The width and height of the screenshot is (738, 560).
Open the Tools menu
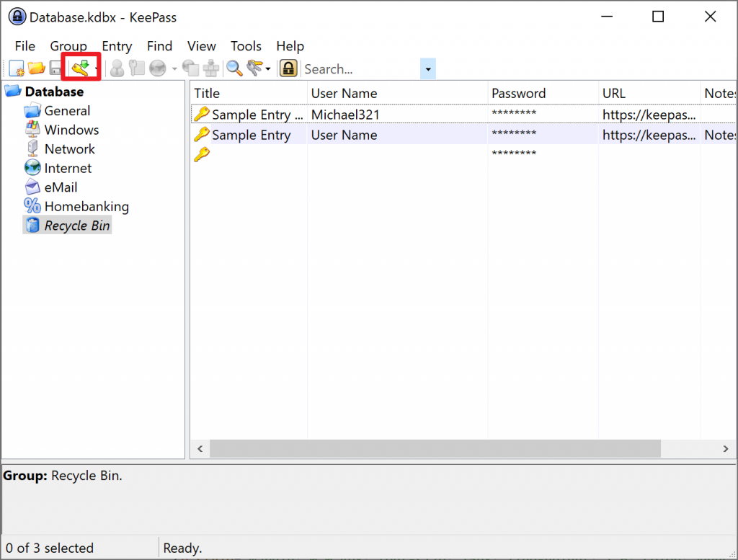pos(246,46)
